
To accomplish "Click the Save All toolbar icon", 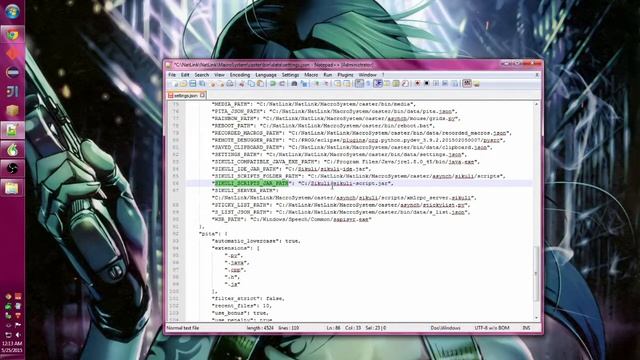I will pos(202,84).
